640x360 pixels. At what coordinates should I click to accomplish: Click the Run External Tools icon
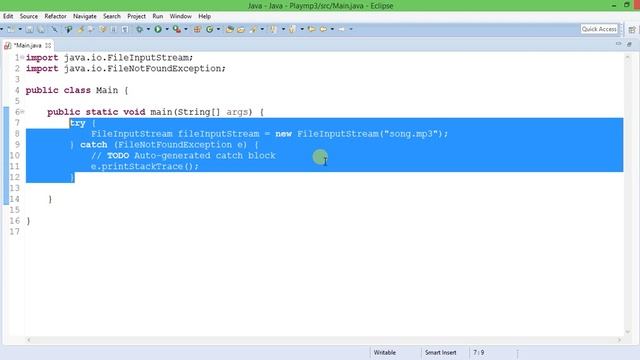[x=176, y=29]
